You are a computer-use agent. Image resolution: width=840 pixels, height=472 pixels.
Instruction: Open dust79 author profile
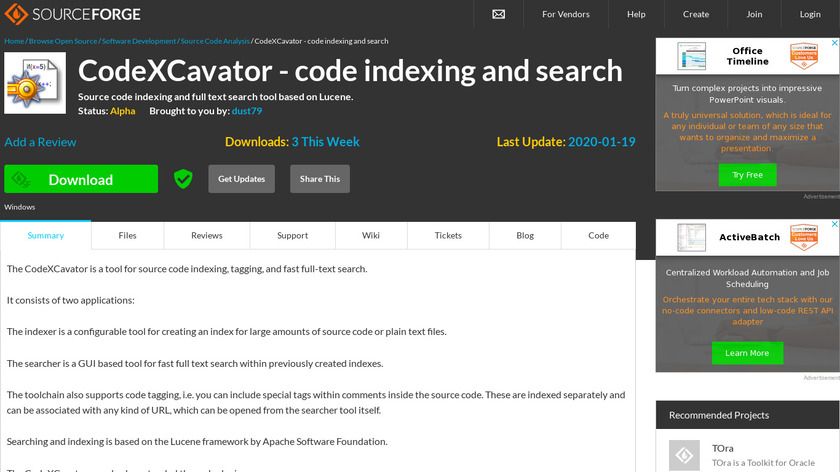tap(247, 111)
